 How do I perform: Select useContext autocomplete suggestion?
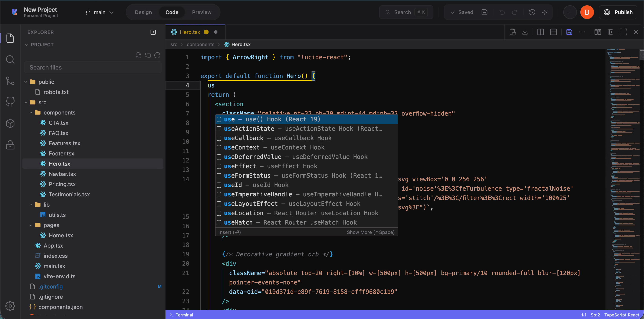tap(306, 147)
